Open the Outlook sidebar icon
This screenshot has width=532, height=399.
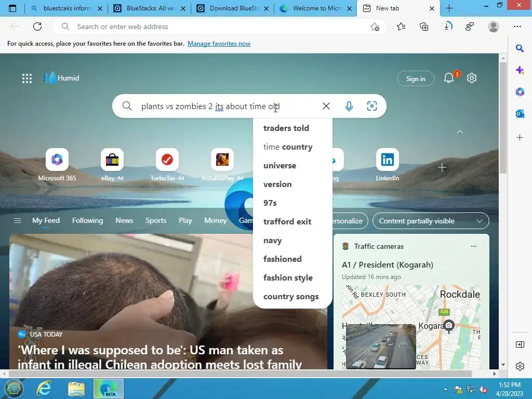click(x=520, y=114)
